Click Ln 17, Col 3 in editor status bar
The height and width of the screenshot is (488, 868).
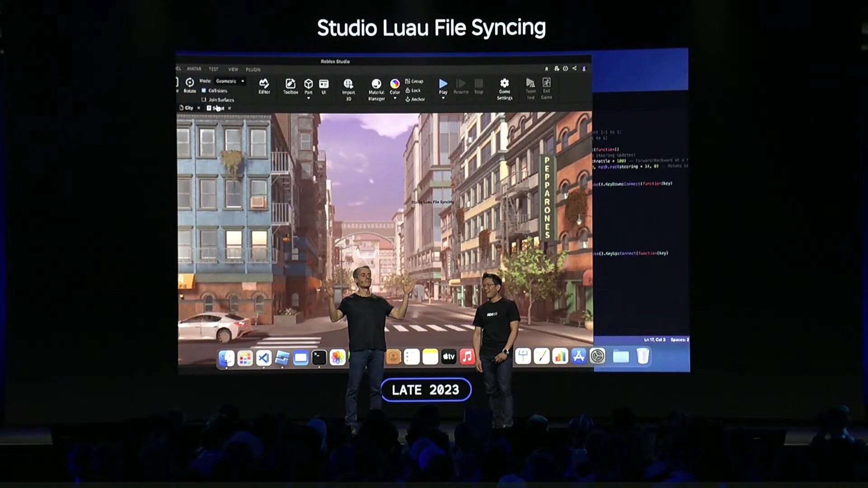[x=655, y=339]
